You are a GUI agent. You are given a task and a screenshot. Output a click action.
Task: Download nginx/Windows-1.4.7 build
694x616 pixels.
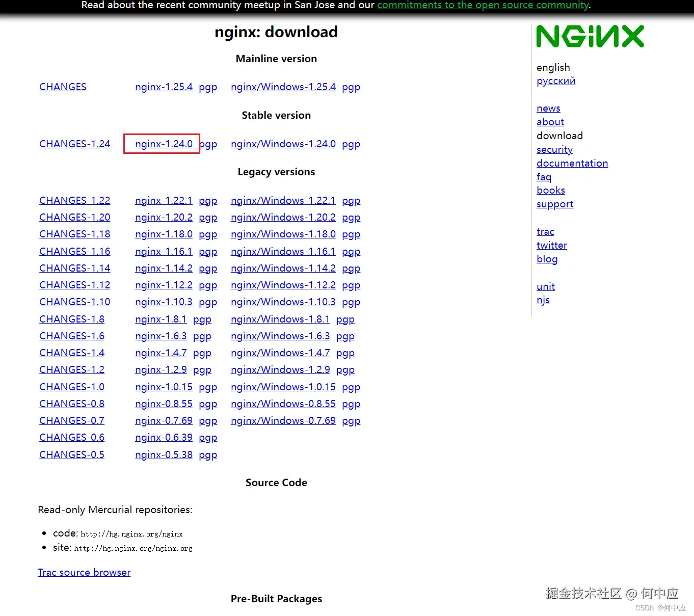pyautogui.click(x=280, y=353)
